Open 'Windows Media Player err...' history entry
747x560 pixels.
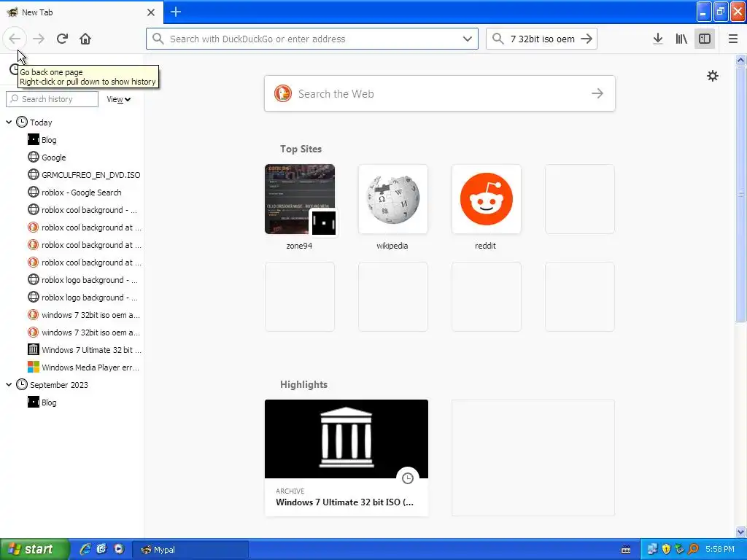coord(83,367)
